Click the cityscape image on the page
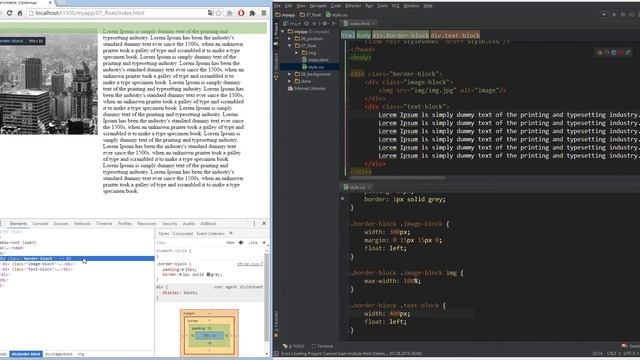Image resolution: width=640 pixels, height=360 pixels. click(x=49, y=84)
